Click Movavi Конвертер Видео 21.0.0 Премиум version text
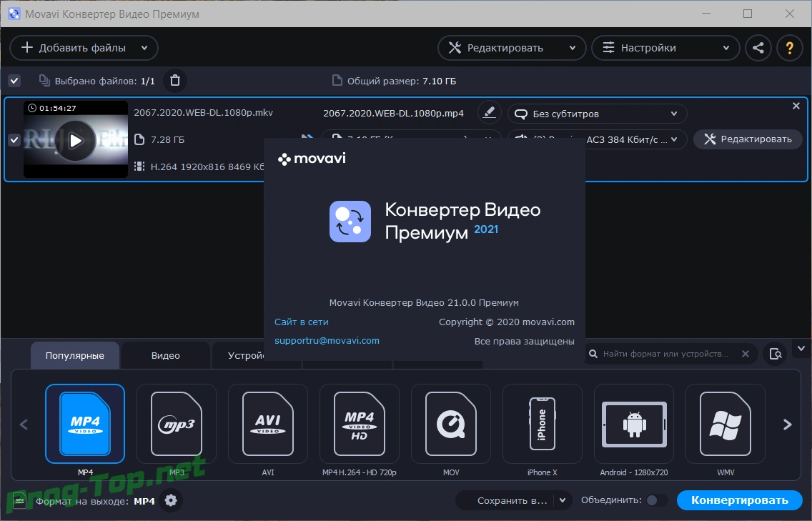This screenshot has height=521, width=812. click(424, 303)
